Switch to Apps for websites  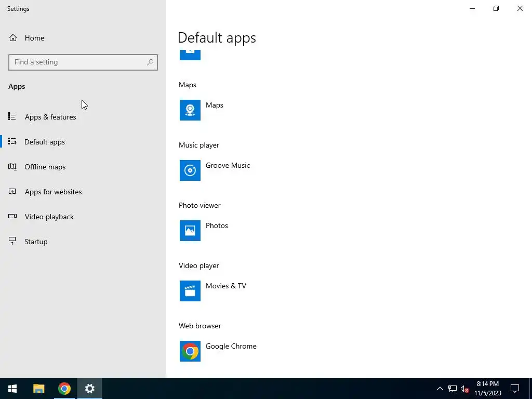(54, 192)
